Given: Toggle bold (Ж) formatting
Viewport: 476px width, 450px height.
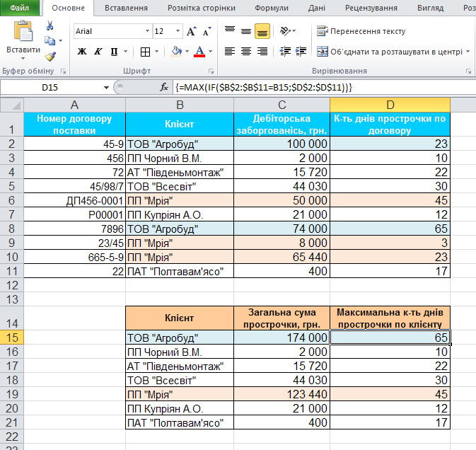Looking at the screenshot, I should (81, 52).
